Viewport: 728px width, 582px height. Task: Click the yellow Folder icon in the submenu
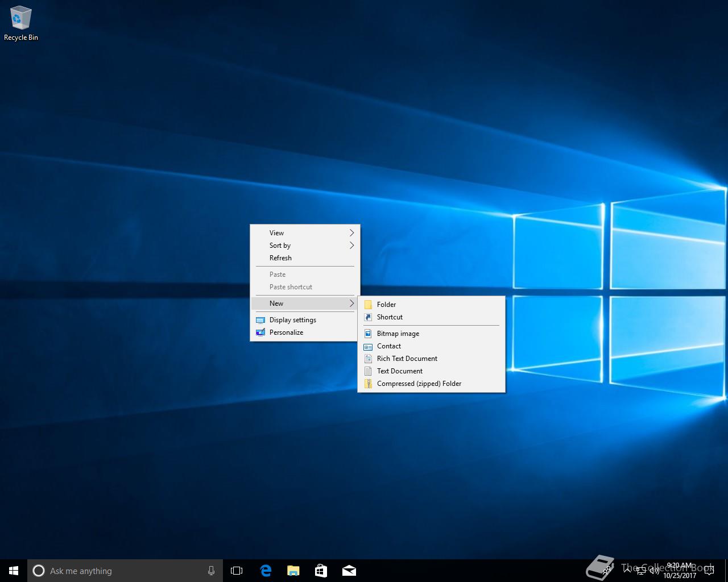(x=368, y=305)
